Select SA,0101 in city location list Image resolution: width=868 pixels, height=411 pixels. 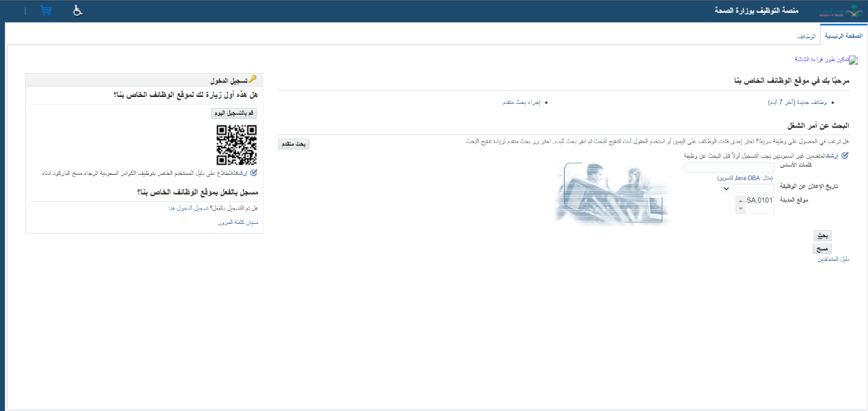pyautogui.click(x=759, y=201)
